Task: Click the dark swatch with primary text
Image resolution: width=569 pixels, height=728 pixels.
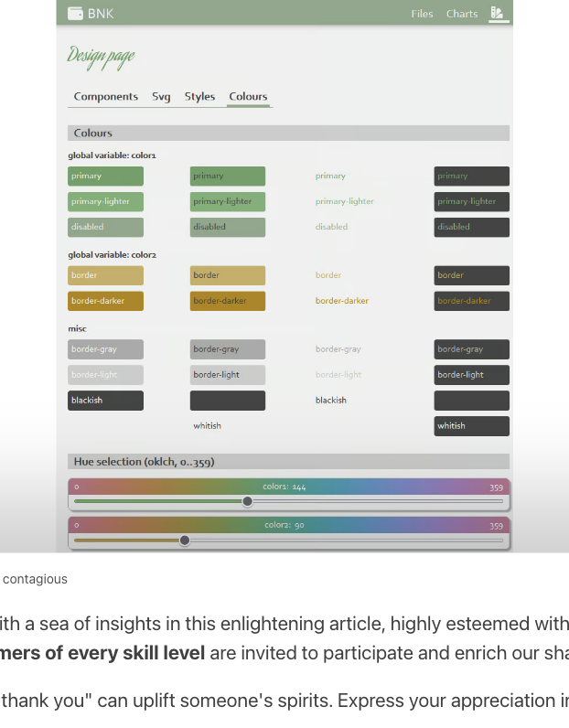Action: pyautogui.click(x=471, y=176)
